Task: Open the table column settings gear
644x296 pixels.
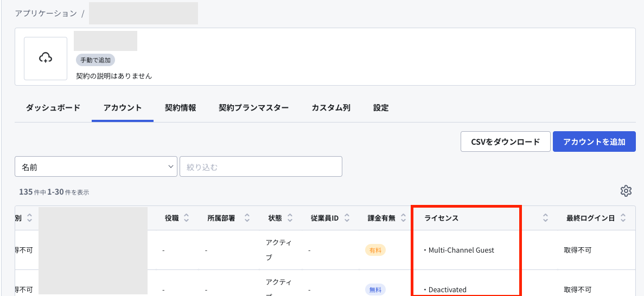Action: pyautogui.click(x=626, y=191)
